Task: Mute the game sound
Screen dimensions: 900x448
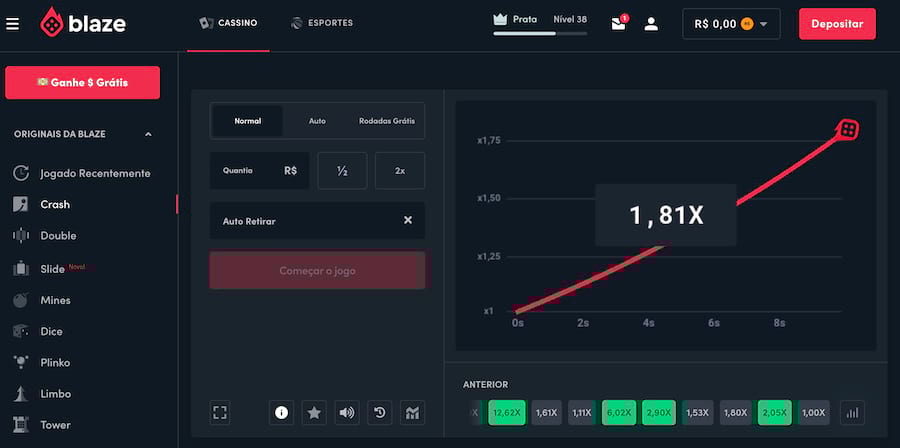Action: 347,412
